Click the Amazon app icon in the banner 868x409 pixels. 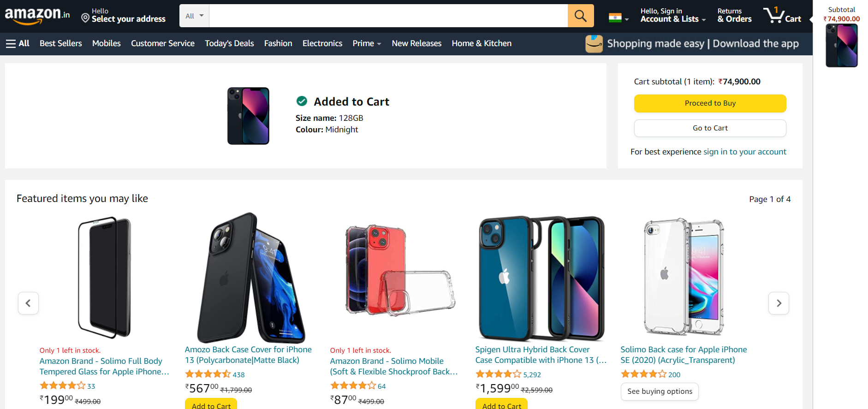594,44
